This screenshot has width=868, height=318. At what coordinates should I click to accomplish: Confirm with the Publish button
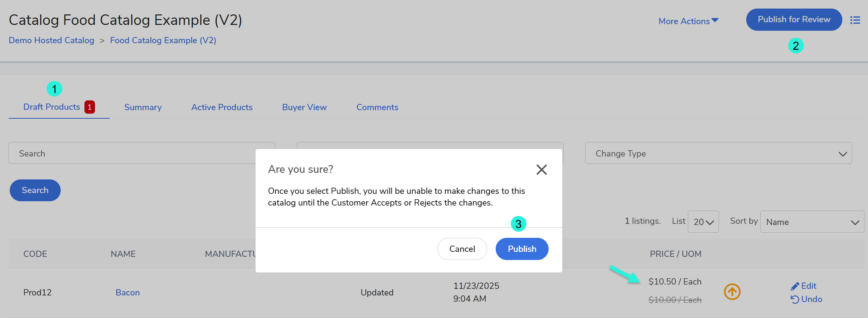(x=521, y=249)
